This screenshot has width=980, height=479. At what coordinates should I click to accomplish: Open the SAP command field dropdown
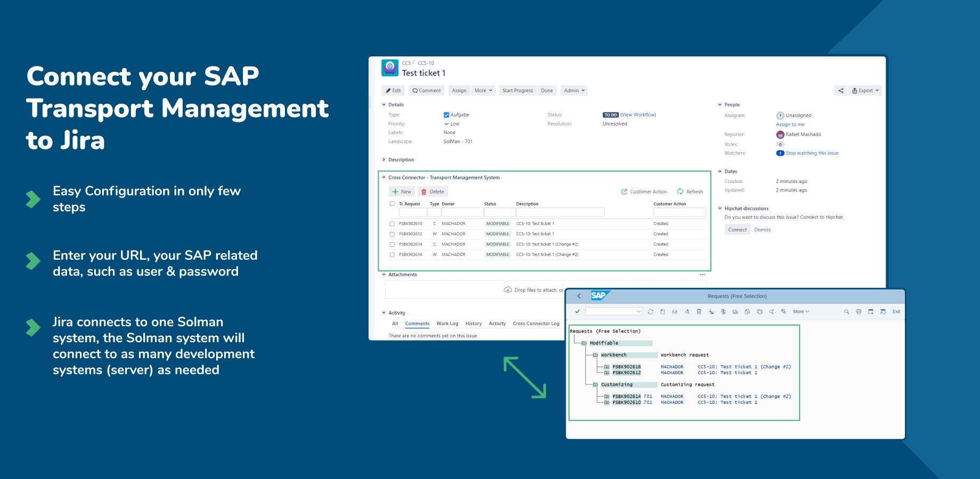coord(639,311)
